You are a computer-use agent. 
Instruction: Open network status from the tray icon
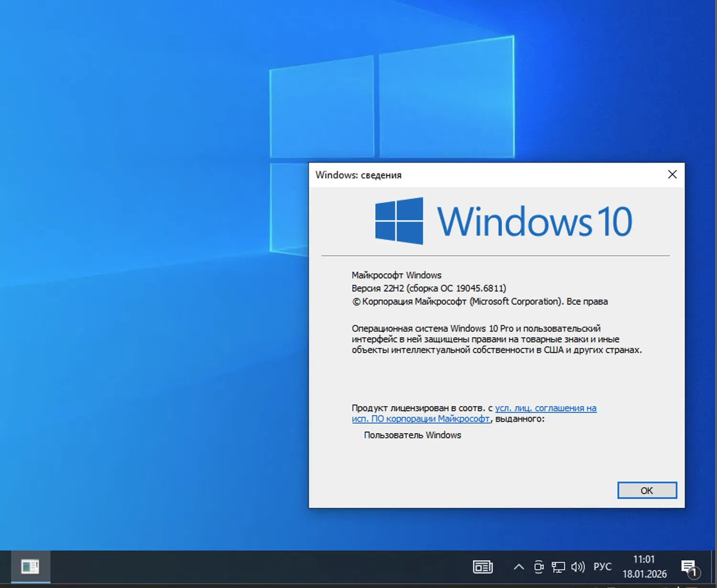tap(558, 566)
